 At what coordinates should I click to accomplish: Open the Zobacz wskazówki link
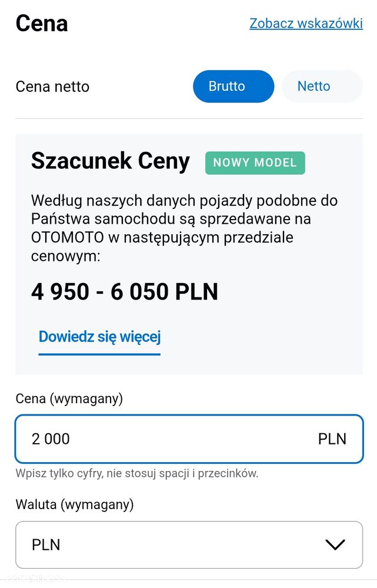306,24
